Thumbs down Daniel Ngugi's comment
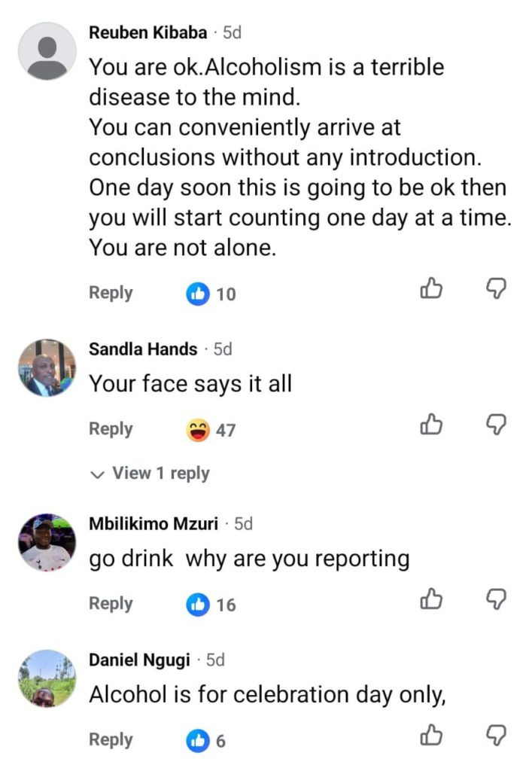This screenshot has width=532, height=771. [496, 735]
